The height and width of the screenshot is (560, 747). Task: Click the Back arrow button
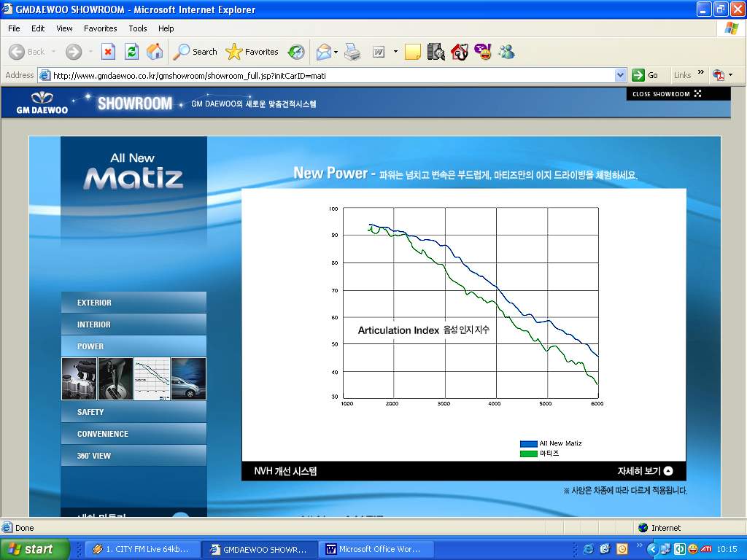pos(17,52)
